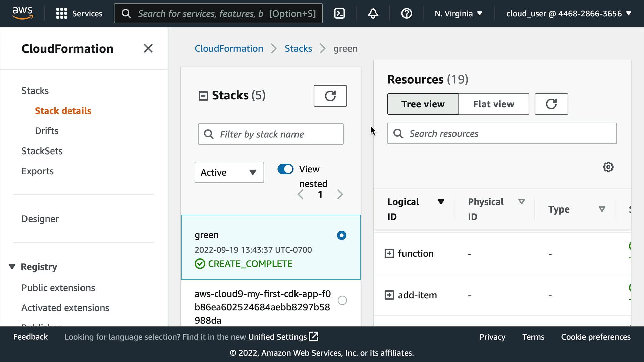Close the CloudFormation sidebar
Image resolution: width=644 pixels, height=362 pixels.
(x=148, y=48)
